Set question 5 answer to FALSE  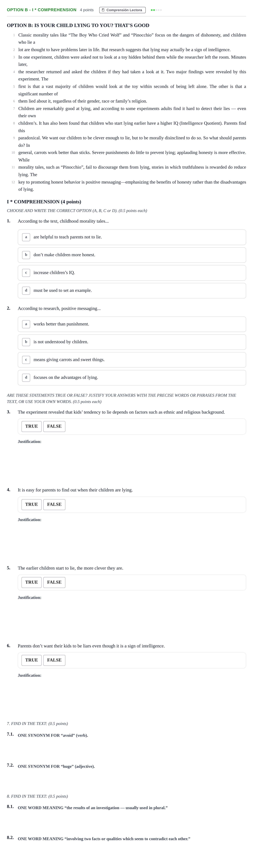click(x=55, y=583)
